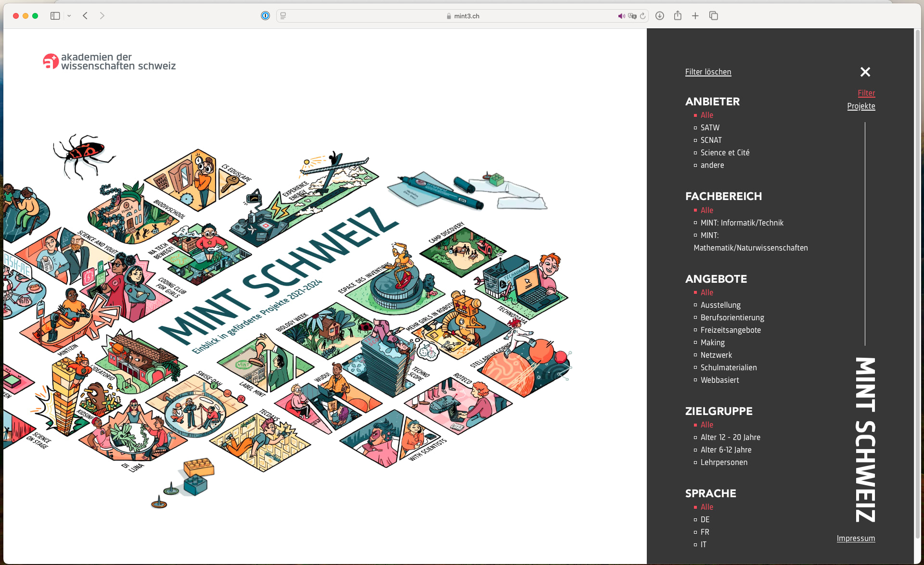This screenshot has width=924, height=565.
Task: Select Alle under Sprache
Action: pyautogui.click(x=706, y=507)
